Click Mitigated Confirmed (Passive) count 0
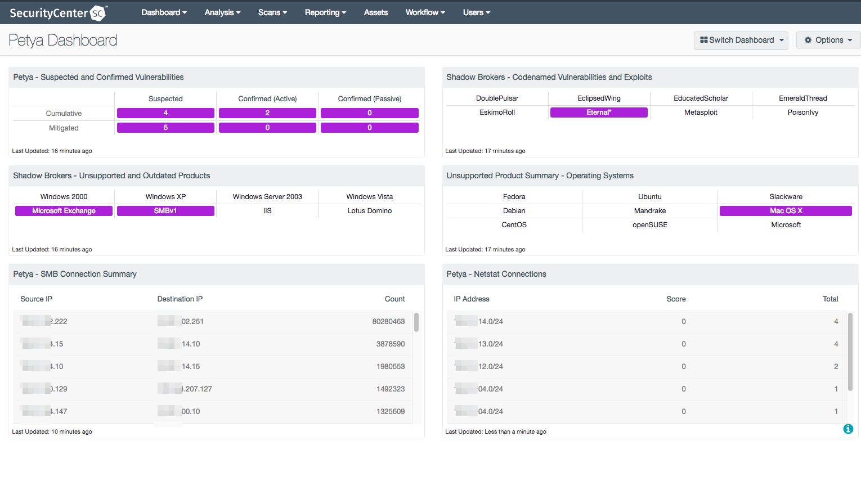 point(370,128)
